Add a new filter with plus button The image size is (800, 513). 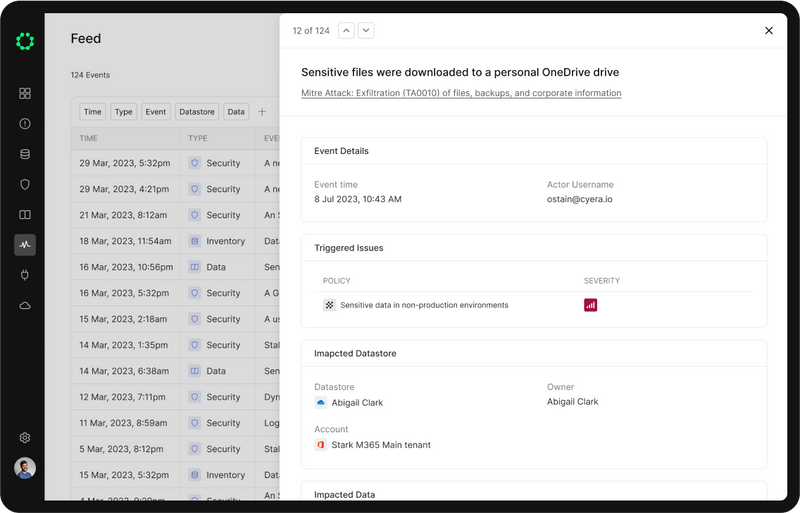tap(262, 112)
